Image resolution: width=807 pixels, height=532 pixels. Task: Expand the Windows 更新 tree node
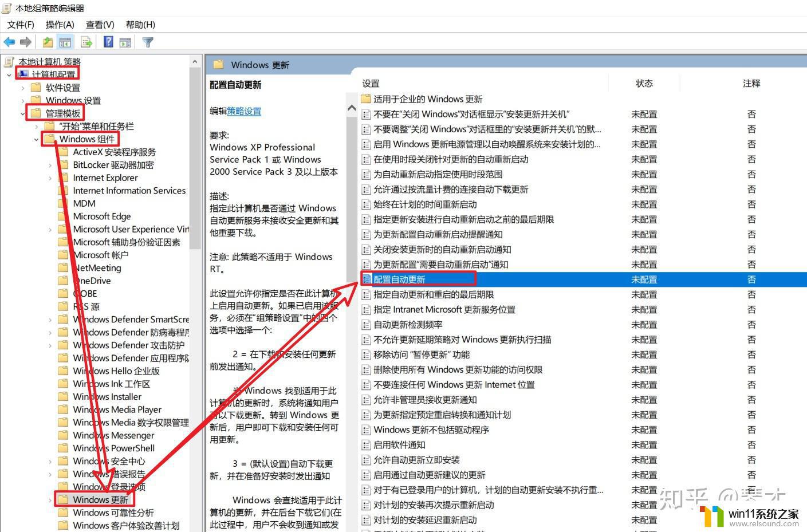[50, 500]
